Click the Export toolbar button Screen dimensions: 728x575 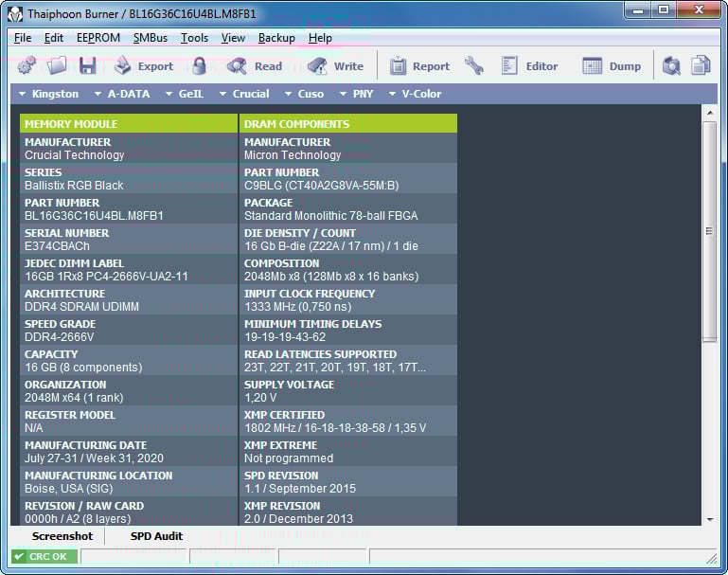[144, 66]
